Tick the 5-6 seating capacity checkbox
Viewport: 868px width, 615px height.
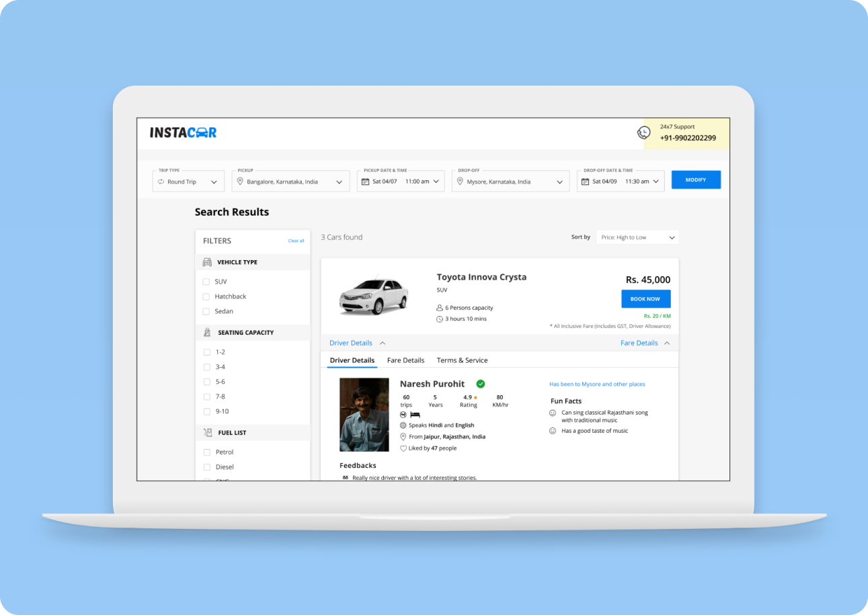(206, 382)
